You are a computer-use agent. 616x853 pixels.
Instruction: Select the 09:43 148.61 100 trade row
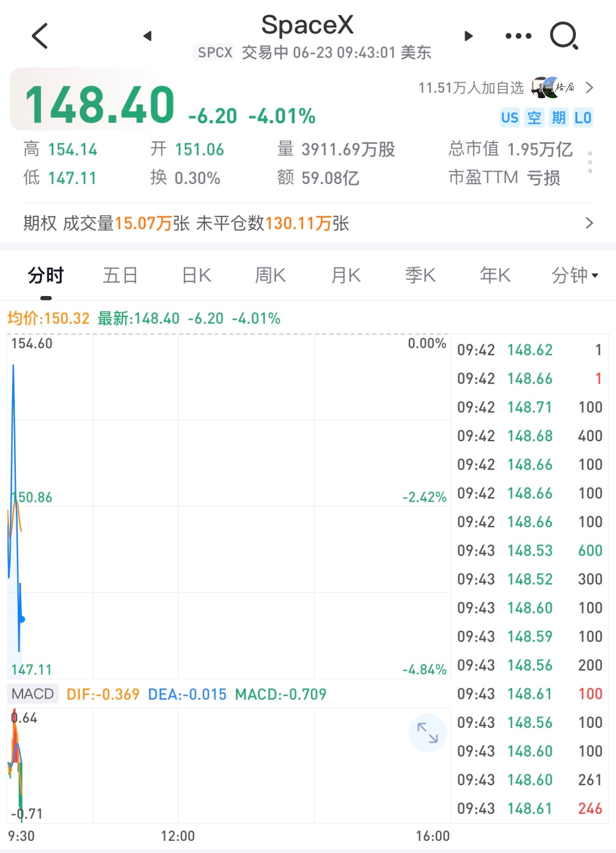click(x=530, y=694)
